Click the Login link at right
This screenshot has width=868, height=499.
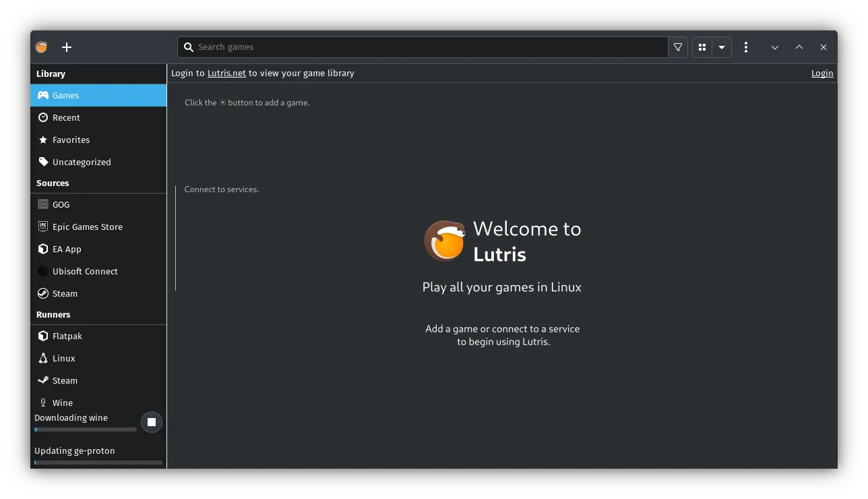click(x=822, y=73)
